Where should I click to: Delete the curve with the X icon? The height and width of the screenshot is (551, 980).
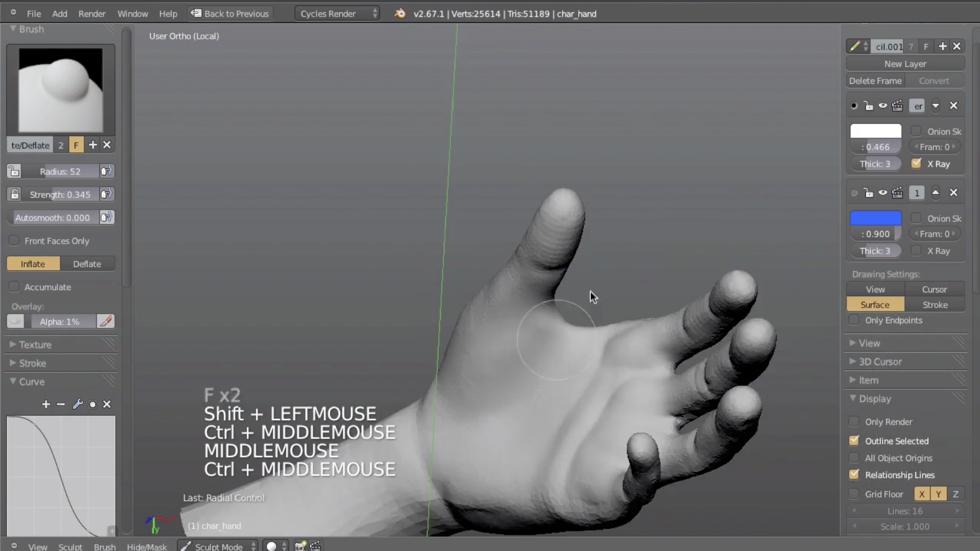point(107,404)
